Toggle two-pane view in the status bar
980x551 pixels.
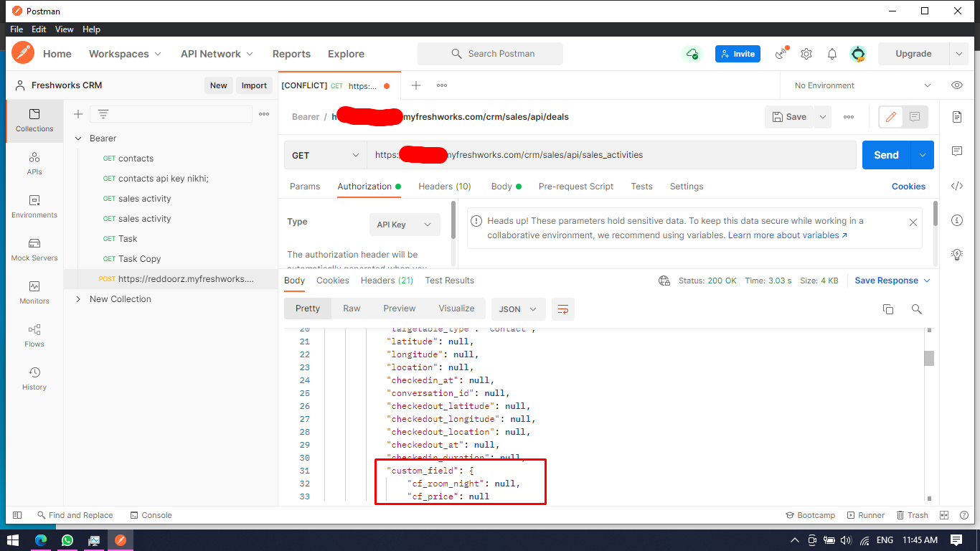[945, 515]
